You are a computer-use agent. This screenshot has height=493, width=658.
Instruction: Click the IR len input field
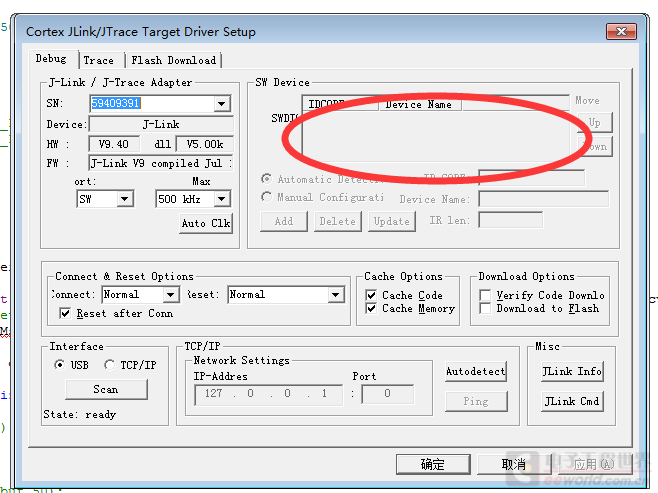click(x=510, y=220)
